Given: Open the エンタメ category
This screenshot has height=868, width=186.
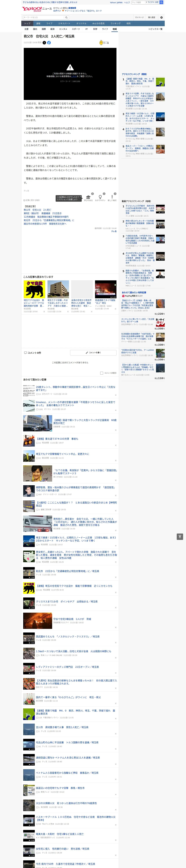Looking at the screenshot, I should [63, 29].
